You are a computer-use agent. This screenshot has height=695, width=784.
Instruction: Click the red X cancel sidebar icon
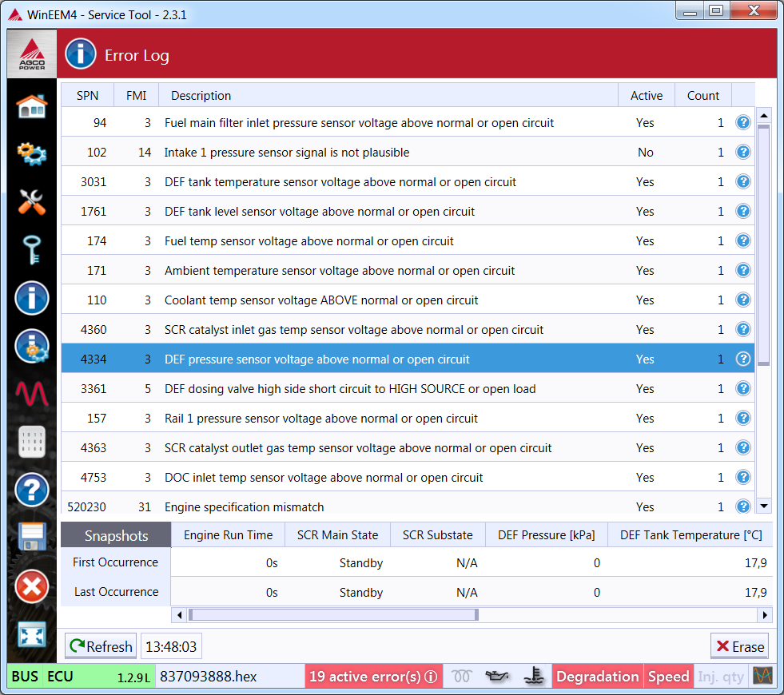click(32, 587)
